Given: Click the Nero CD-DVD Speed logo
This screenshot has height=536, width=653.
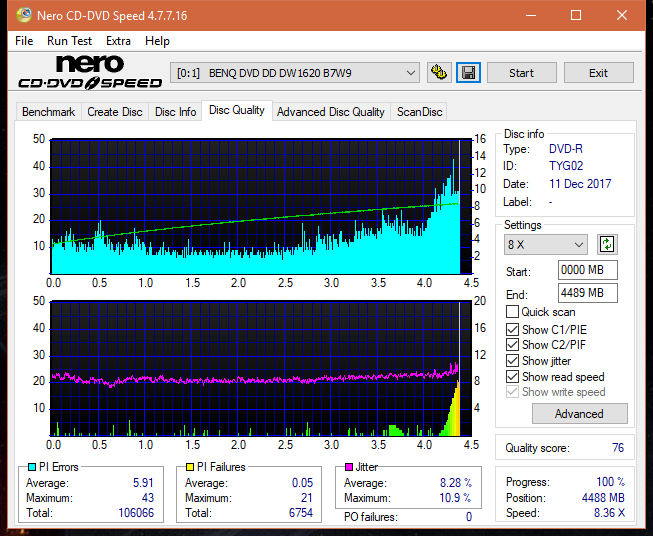Looking at the screenshot, I should pyautogui.click(x=90, y=72).
